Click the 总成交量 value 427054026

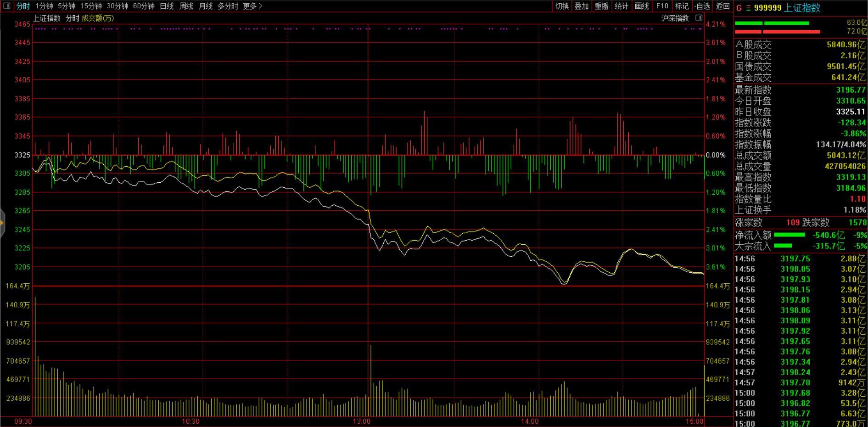845,166
